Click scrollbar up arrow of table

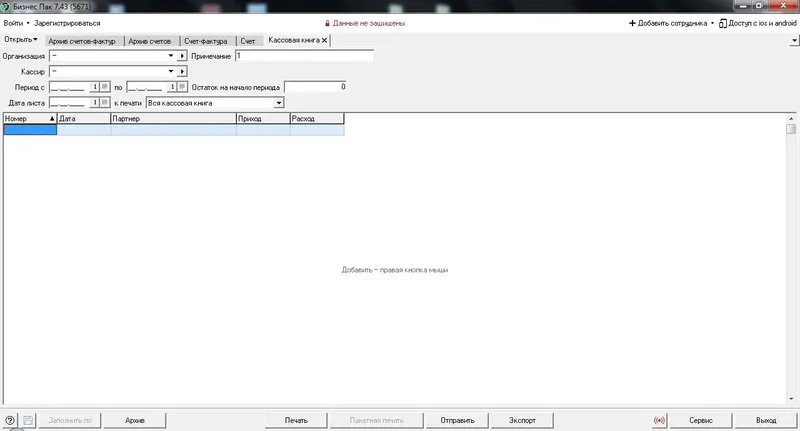tap(791, 118)
